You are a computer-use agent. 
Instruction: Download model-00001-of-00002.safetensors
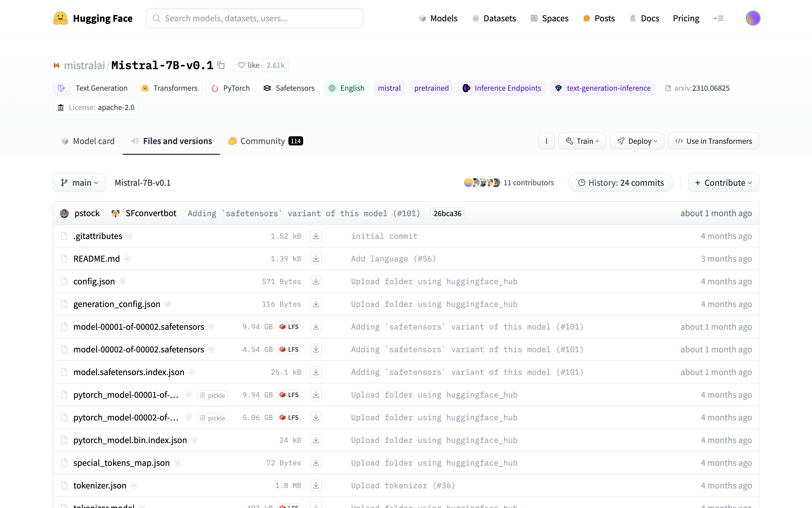tap(316, 327)
